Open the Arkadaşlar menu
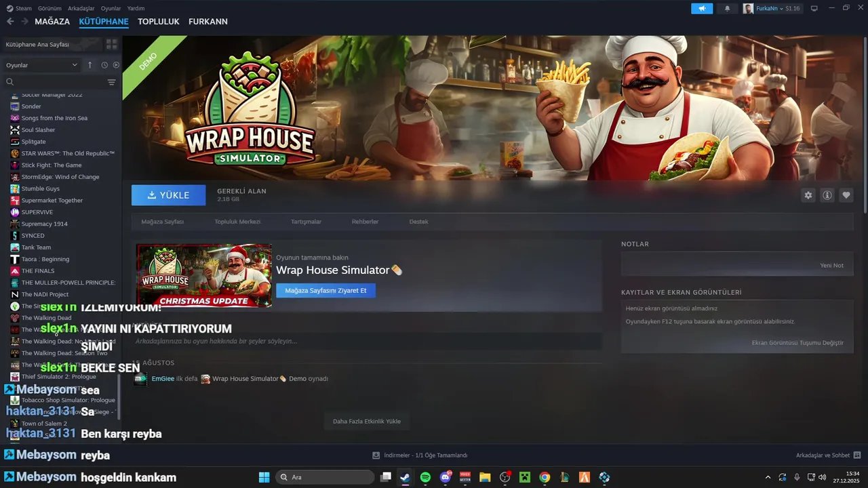This screenshot has width=868, height=488. click(x=81, y=8)
